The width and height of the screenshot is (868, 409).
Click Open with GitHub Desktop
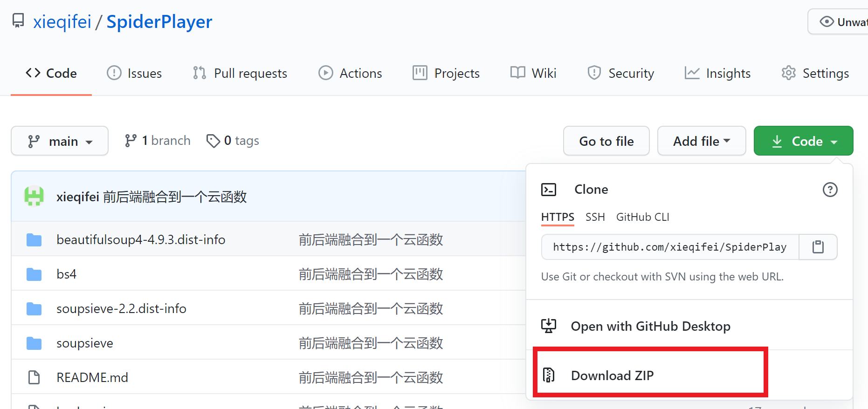[x=651, y=326]
